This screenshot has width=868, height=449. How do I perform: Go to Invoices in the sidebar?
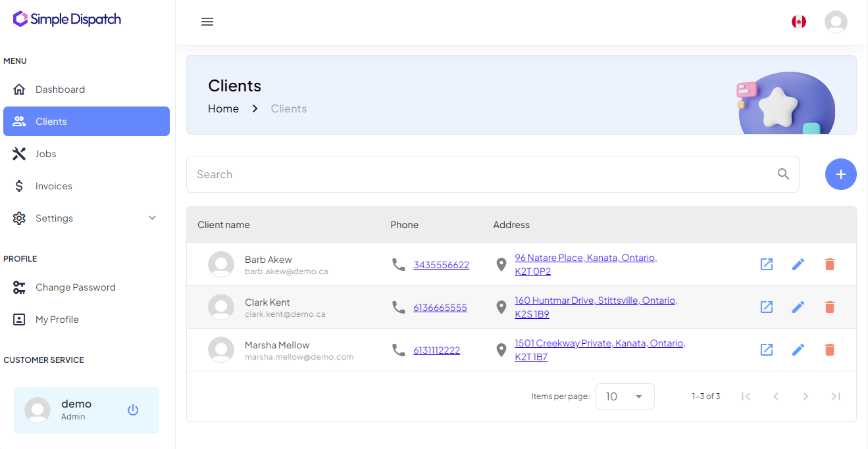[54, 186]
